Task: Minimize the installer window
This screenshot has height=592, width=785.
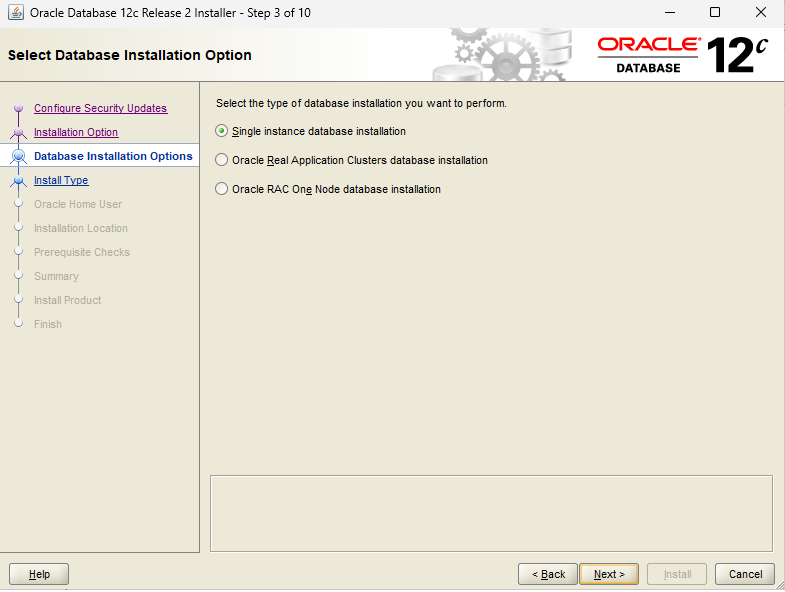Action: click(670, 13)
